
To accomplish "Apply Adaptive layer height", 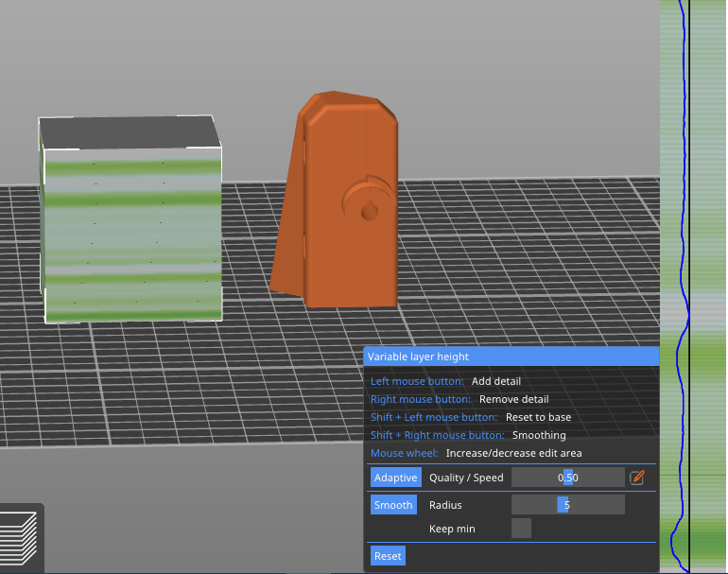I will click(x=395, y=478).
